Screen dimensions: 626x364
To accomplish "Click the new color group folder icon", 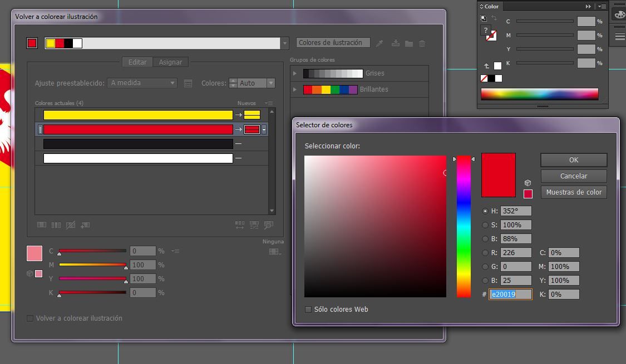I will [409, 43].
